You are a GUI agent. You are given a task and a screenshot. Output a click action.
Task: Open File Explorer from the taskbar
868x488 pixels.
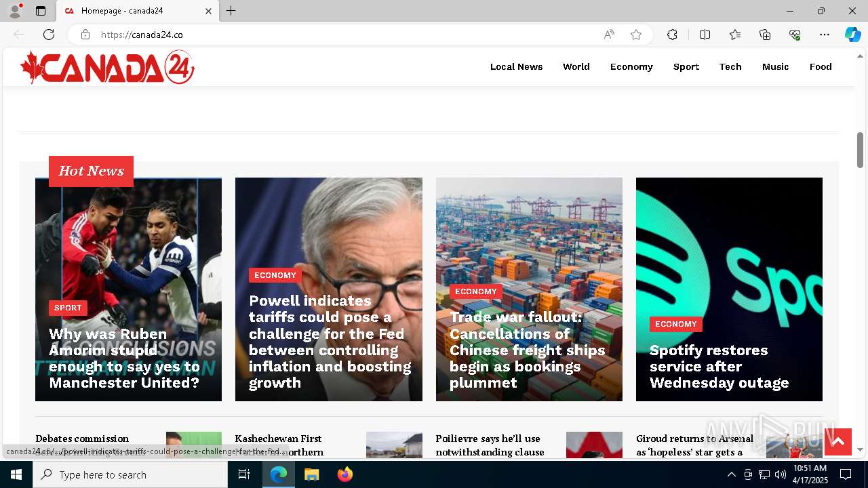coord(311,474)
